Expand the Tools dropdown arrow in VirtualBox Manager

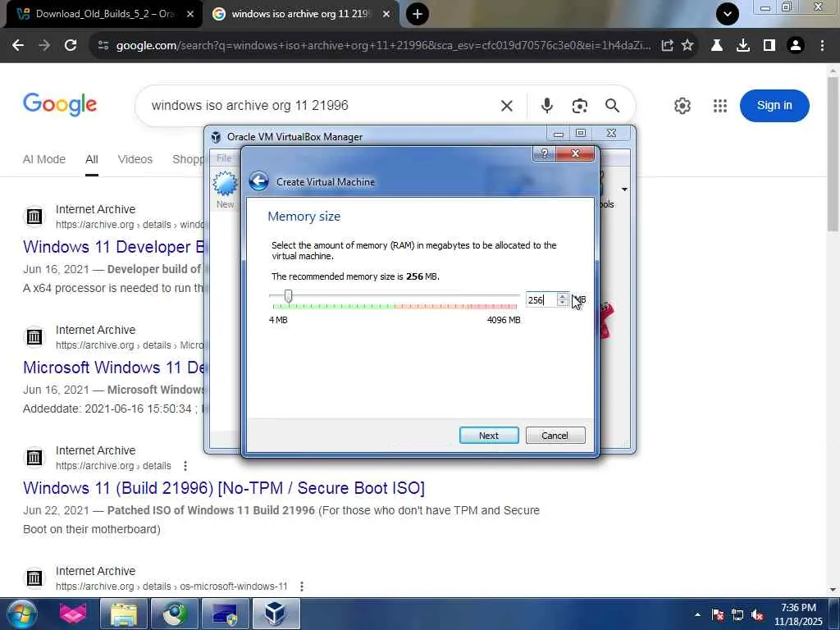624,189
